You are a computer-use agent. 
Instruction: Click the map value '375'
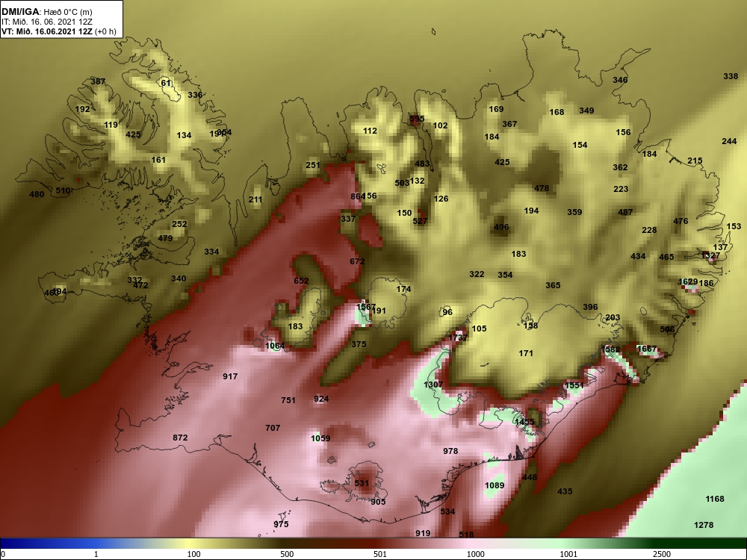pos(359,344)
